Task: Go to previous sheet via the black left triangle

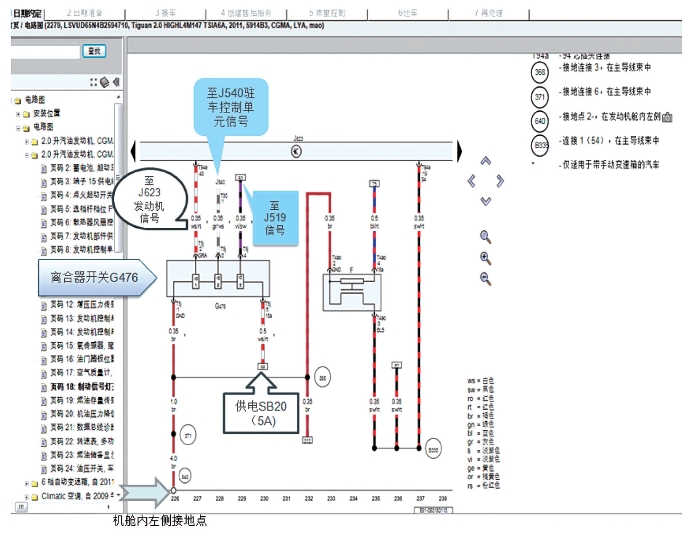Action: click(x=133, y=151)
